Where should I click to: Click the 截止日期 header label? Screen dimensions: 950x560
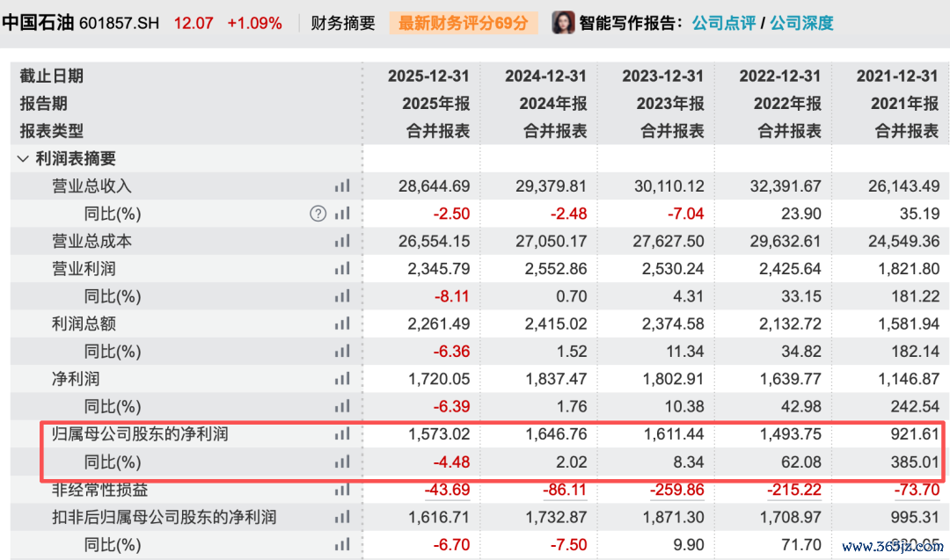[x=52, y=76]
